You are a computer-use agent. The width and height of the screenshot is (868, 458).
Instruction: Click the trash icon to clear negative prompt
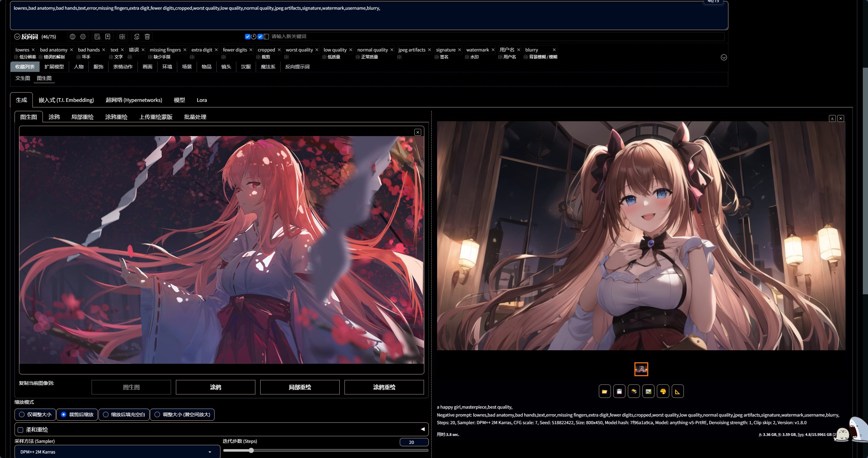click(x=147, y=37)
